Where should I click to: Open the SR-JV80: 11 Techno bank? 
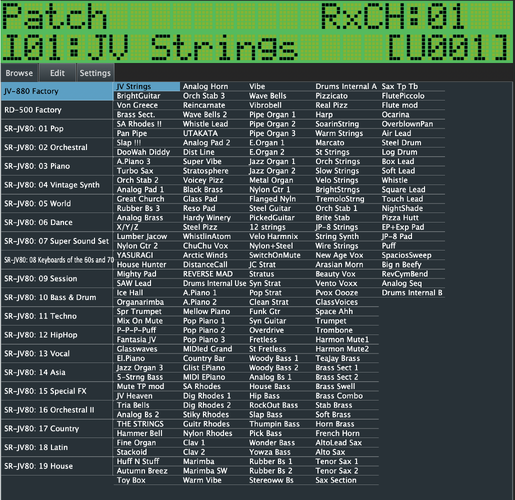coord(57,316)
